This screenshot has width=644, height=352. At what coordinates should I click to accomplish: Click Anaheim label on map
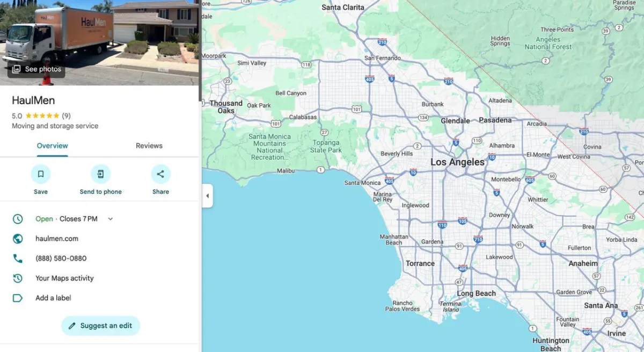click(x=583, y=263)
